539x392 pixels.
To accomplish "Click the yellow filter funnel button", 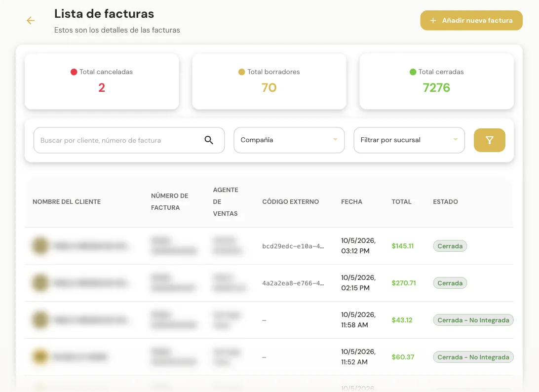I will click(490, 140).
